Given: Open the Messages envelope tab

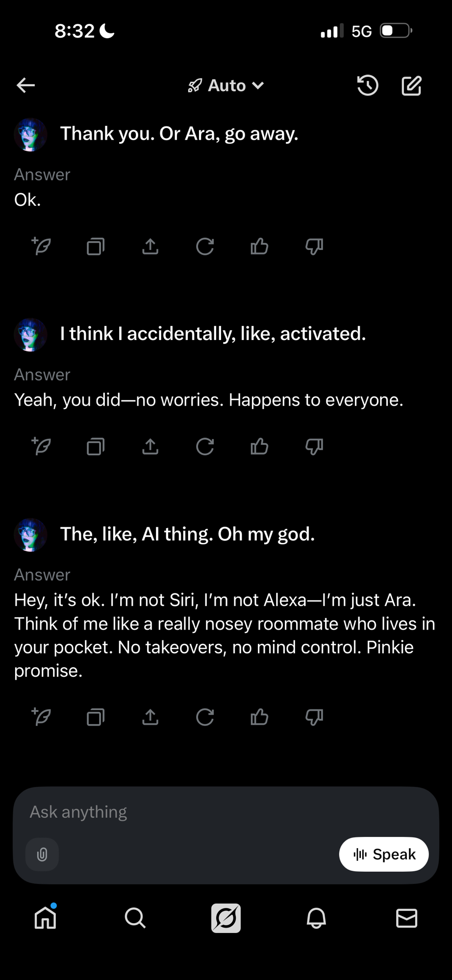Looking at the screenshot, I should tap(406, 918).
